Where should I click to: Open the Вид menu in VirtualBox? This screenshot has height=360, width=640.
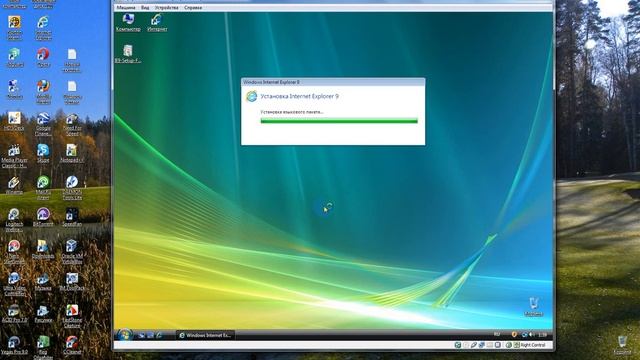click(145, 7)
